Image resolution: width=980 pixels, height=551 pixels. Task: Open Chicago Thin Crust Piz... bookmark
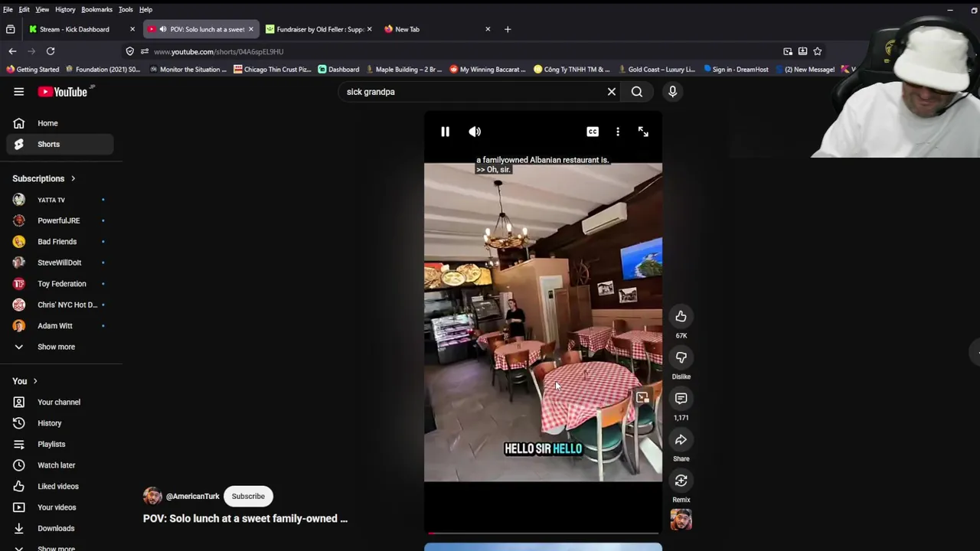[273, 70]
